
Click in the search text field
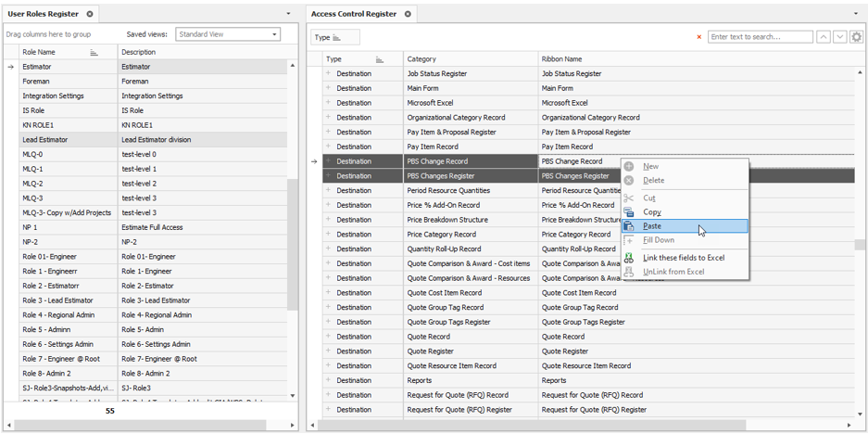760,37
